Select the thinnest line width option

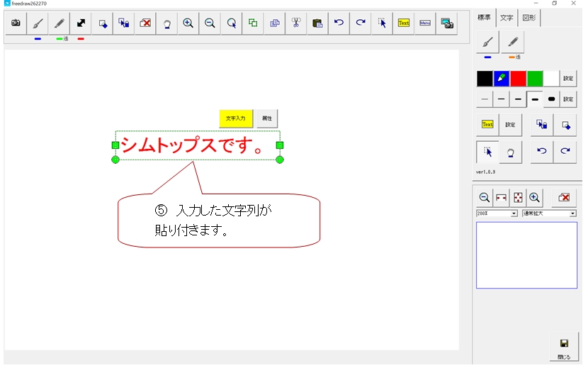(x=485, y=99)
